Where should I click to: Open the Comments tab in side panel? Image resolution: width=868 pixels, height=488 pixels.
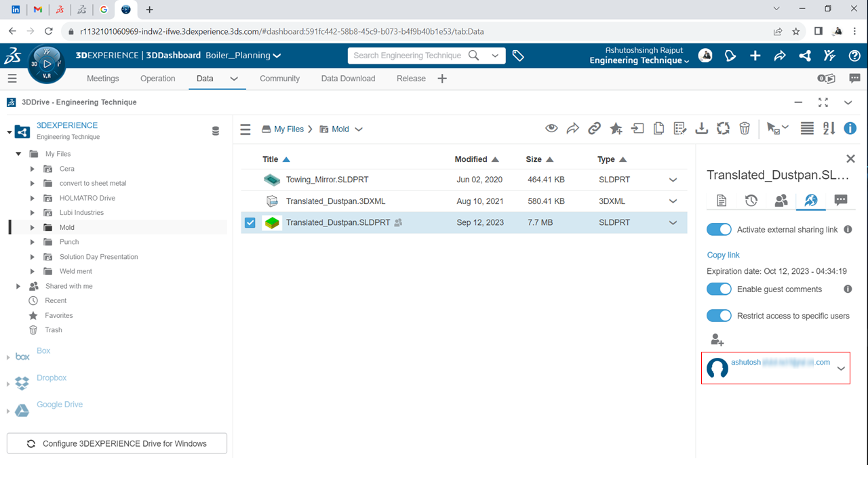(841, 201)
